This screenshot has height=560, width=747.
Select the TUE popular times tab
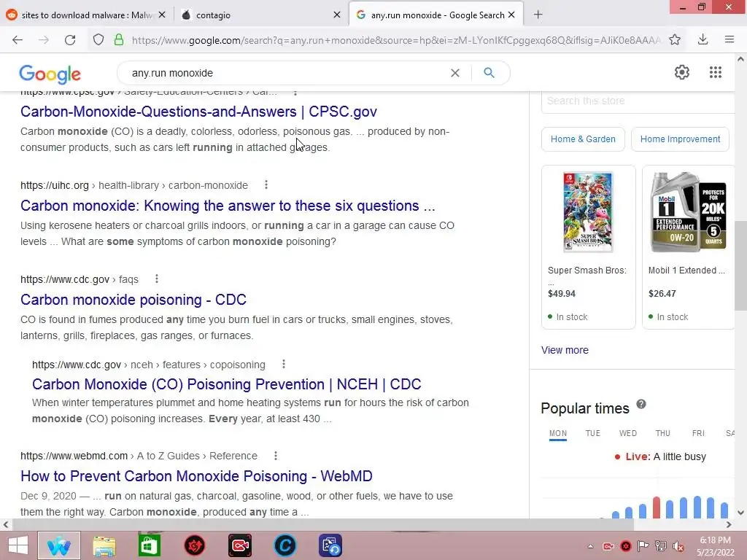tap(592, 433)
